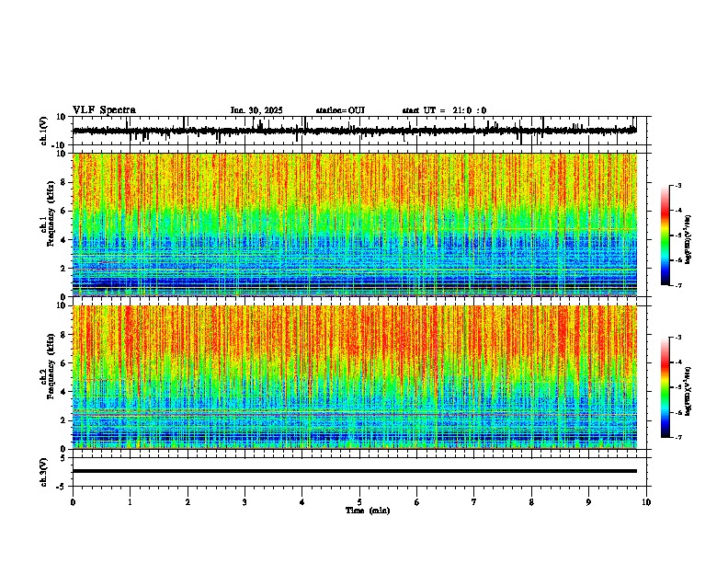The height and width of the screenshot is (563, 728).
Task: Click the ch.2 colorbar log(PSD) label
Action: tap(688, 391)
